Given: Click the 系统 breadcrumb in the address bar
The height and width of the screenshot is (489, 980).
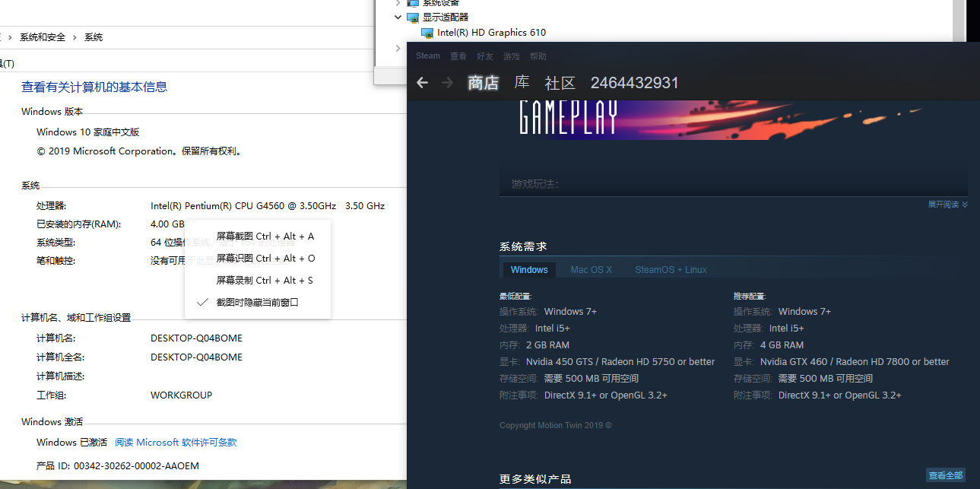Looking at the screenshot, I should (x=94, y=37).
